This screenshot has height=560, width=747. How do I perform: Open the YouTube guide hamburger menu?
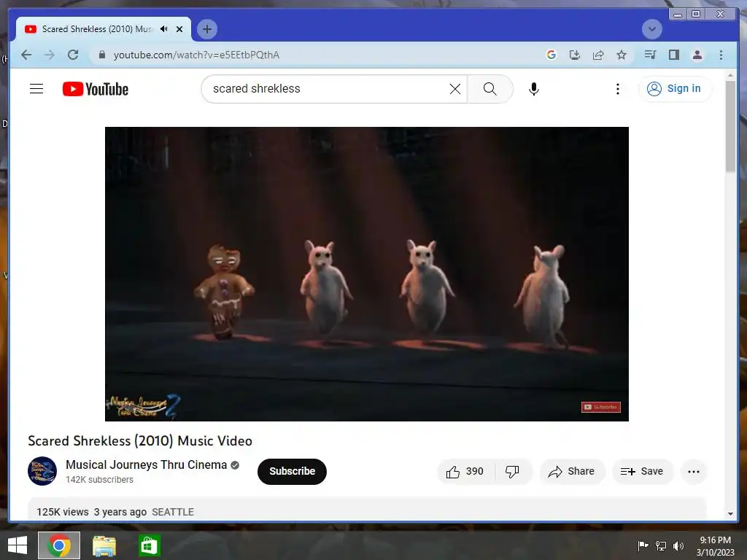click(36, 89)
